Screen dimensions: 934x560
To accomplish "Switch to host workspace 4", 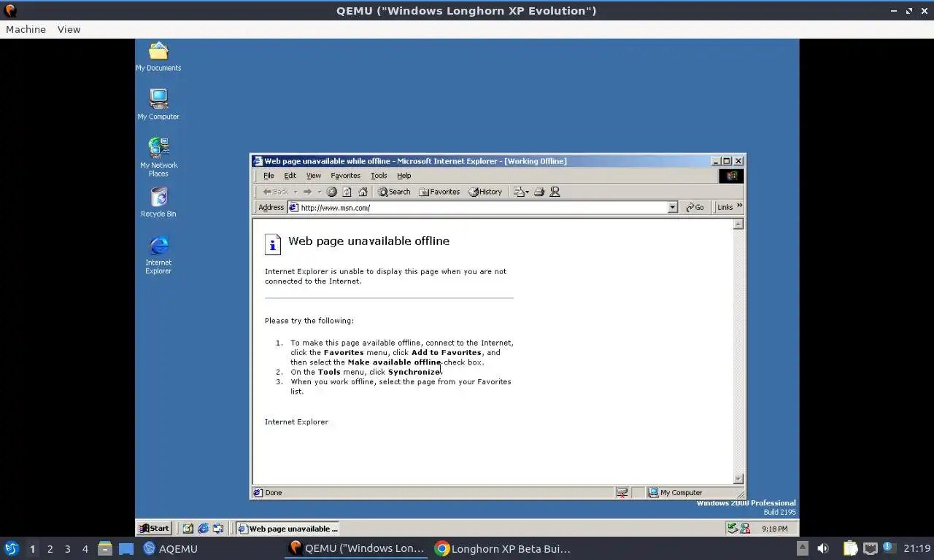I will pyautogui.click(x=85, y=549).
